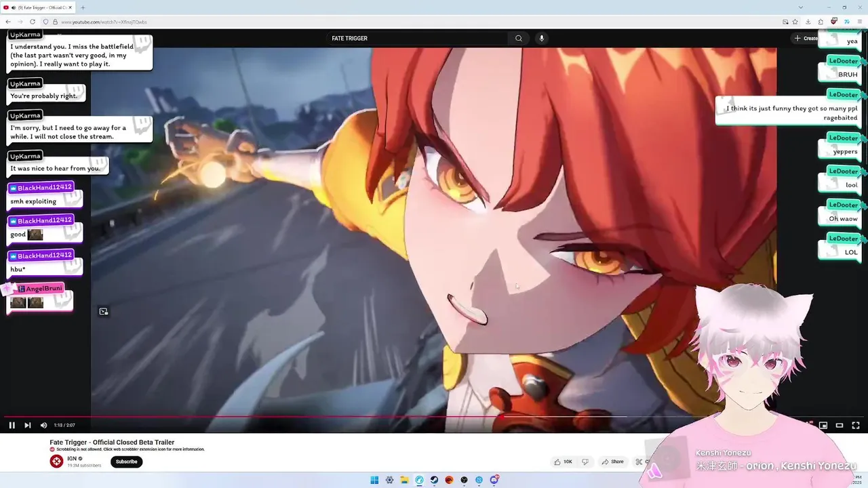Mute the tab via speaker icon
This screenshot has height=488, width=868.
14,7
